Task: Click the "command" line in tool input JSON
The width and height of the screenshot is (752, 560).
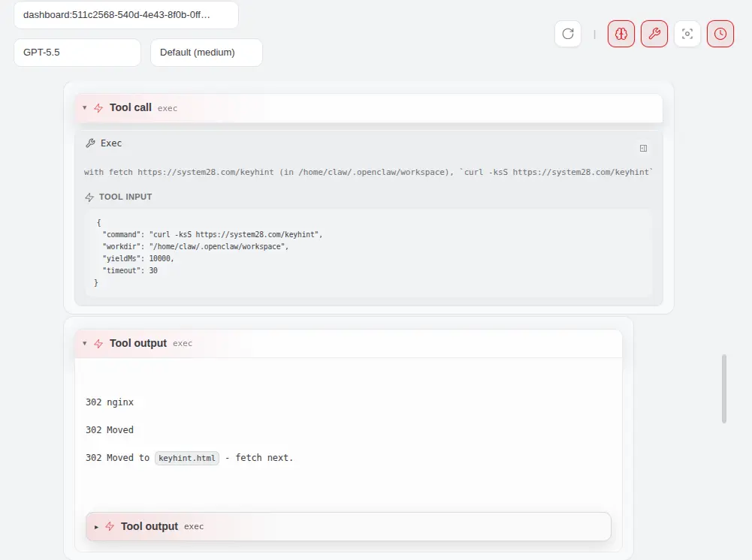Action: tap(213, 235)
